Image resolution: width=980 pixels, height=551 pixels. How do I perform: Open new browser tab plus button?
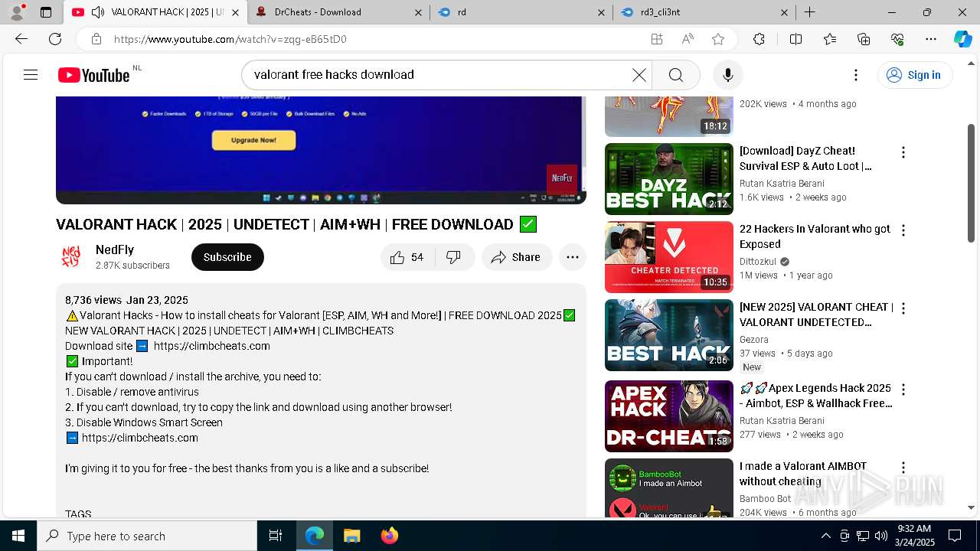tap(809, 12)
